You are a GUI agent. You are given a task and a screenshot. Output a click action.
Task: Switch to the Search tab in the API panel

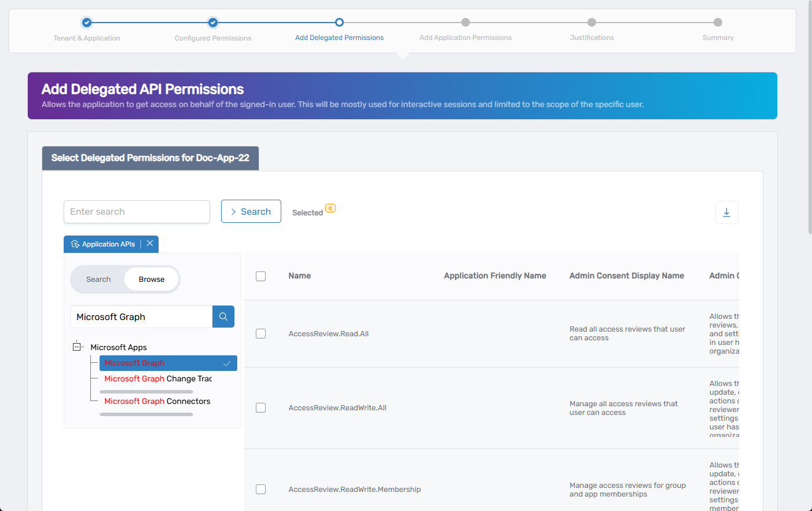click(98, 278)
